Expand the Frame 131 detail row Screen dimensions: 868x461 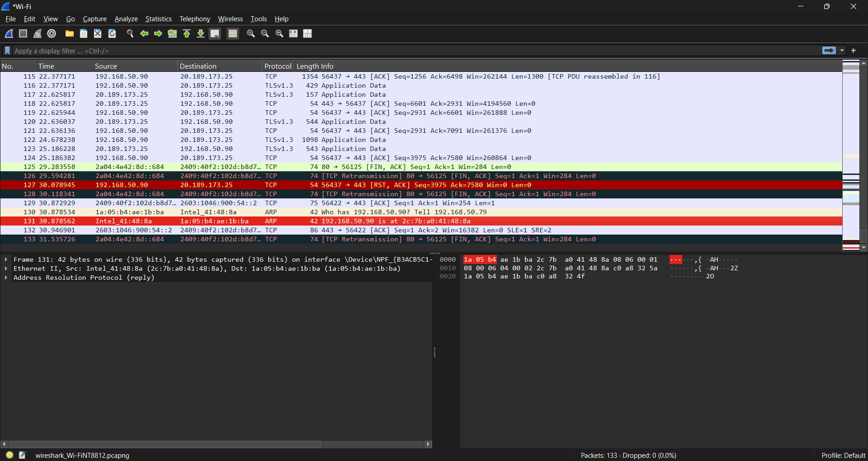(x=6, y=259)
